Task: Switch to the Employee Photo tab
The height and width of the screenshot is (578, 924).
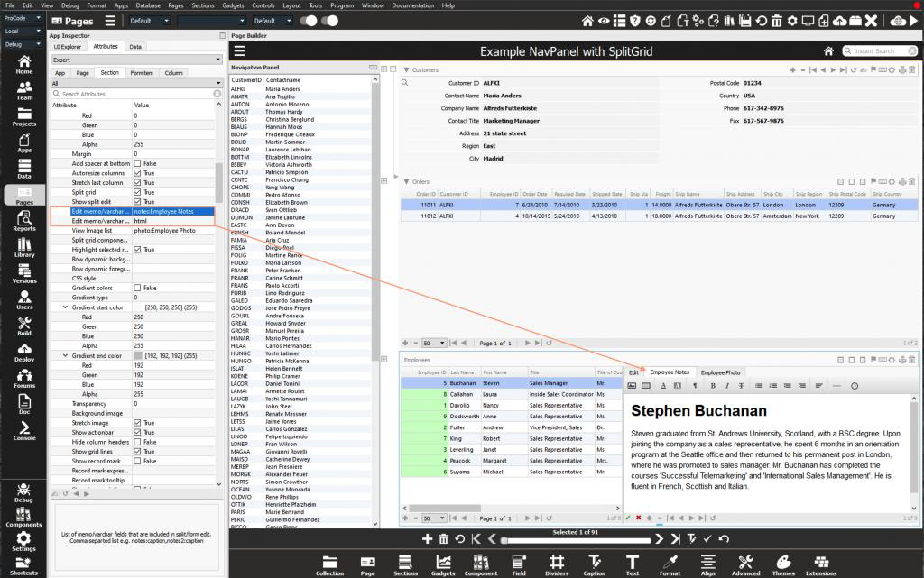Action: tap(720, 372)
